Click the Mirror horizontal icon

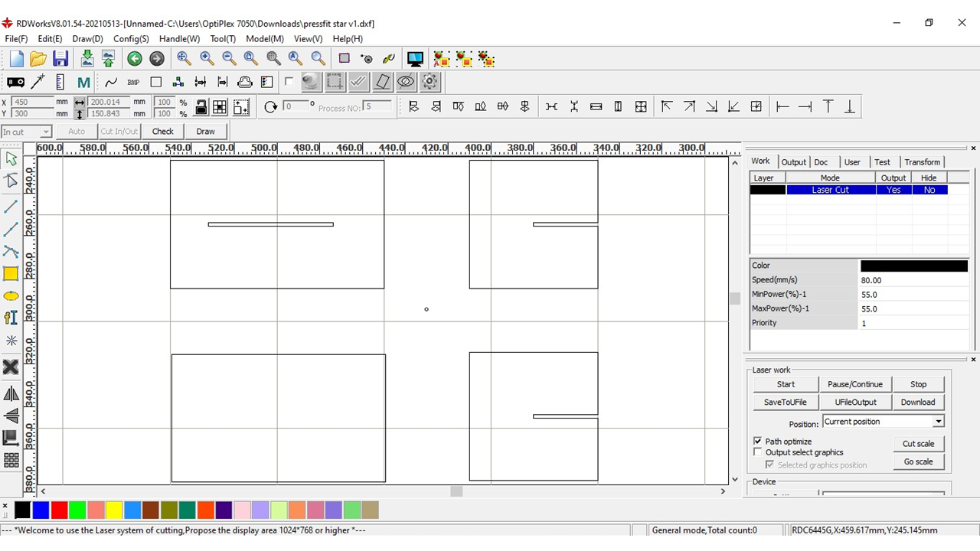(11, 393)
